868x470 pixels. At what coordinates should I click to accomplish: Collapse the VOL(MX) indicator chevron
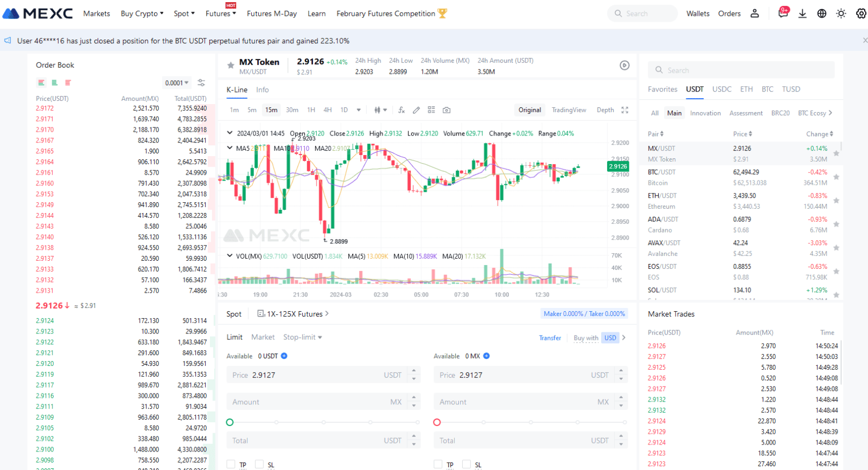(x=229, y=256)
